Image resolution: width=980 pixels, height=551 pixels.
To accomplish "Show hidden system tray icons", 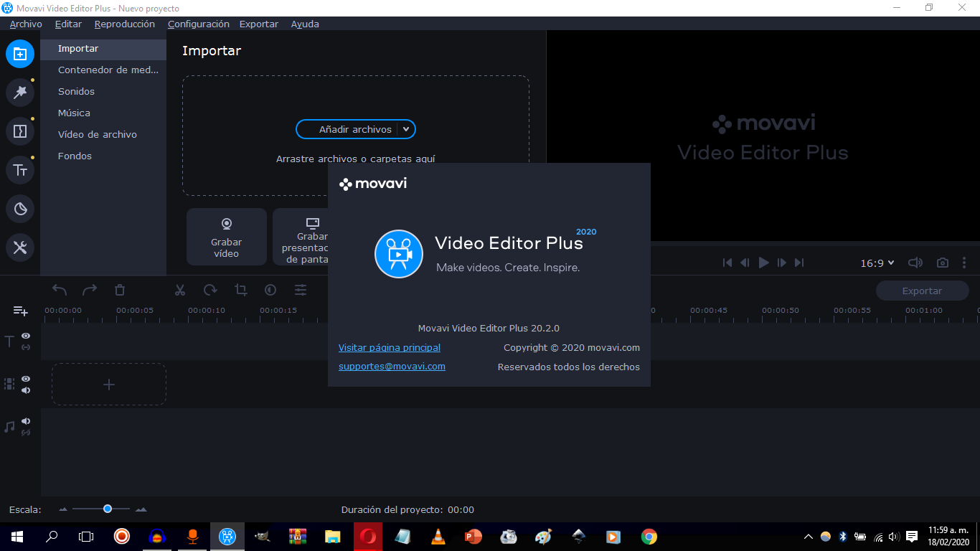I will (809, 537).
